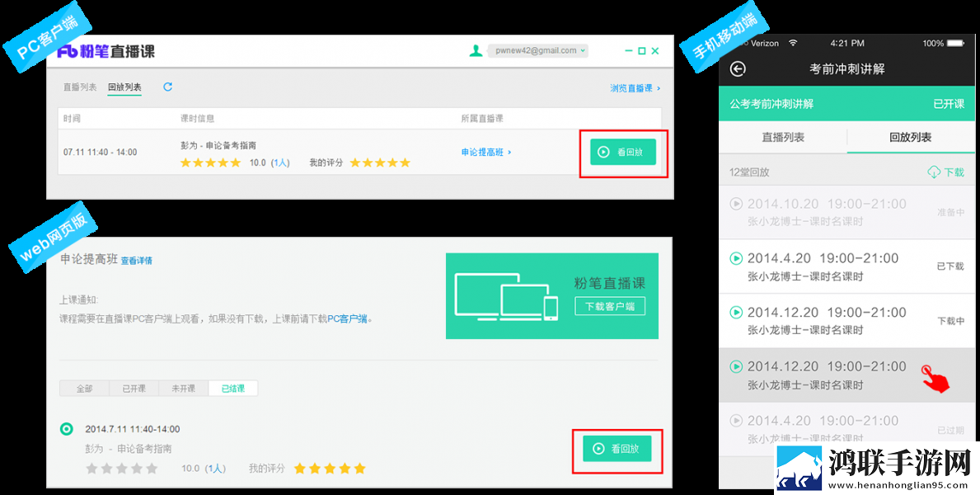
Task: Click the refresh icon beside 回放列表 tab
Action: [x=167, y=87]
